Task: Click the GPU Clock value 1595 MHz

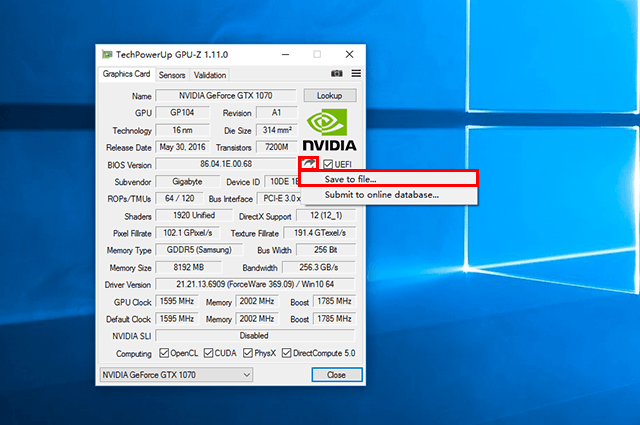Action: (x=177, y=301)
